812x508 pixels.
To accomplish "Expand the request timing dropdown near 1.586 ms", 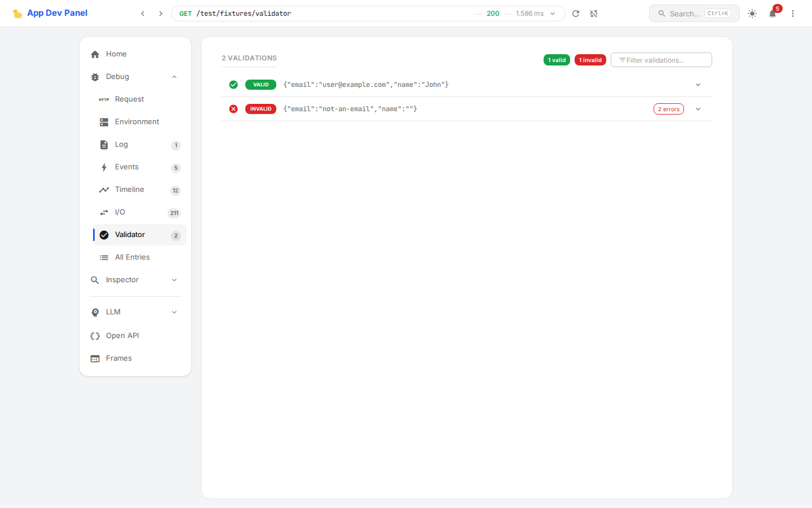I will coord(551,13).
